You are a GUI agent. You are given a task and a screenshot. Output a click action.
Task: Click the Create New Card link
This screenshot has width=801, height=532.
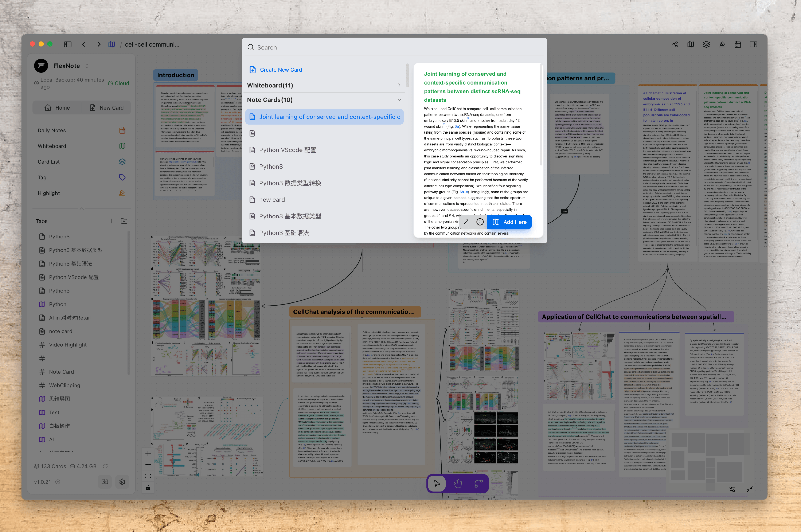[281, 70]
